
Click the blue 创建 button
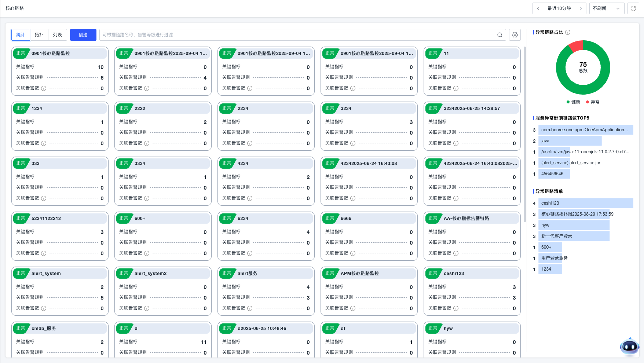83,35
